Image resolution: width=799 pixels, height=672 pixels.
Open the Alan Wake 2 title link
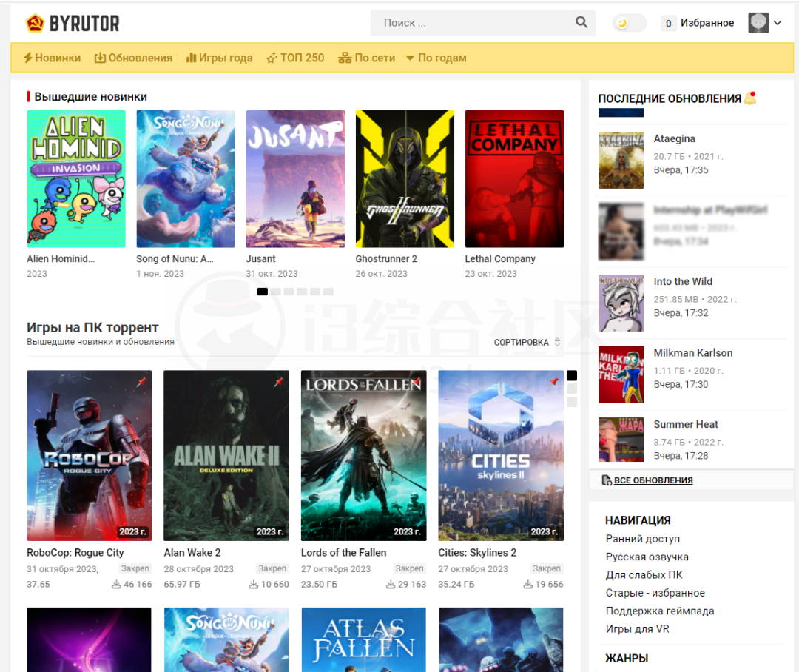click(x=192, y=553)
